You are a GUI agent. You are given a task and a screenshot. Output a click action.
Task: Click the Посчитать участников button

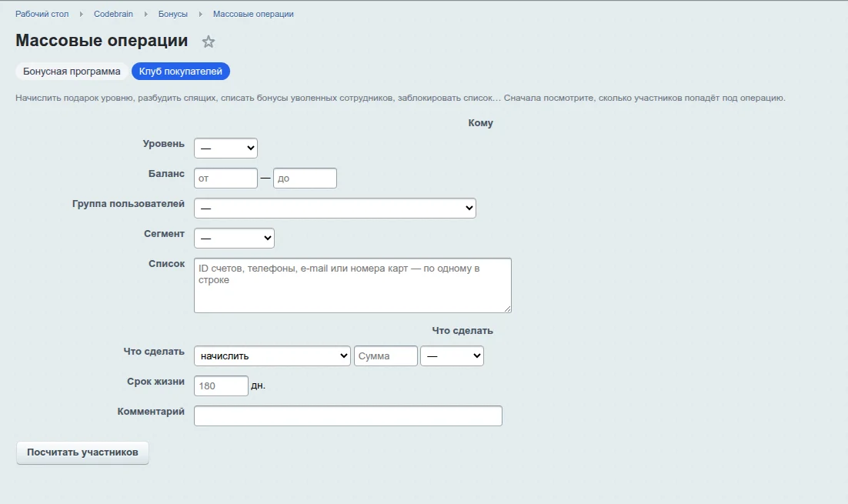(83, 452)
